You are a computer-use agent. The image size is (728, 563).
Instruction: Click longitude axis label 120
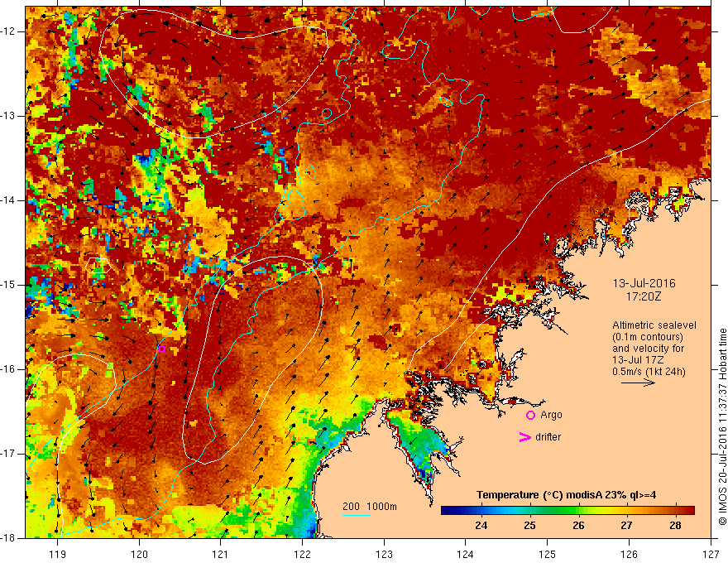coord(139,554)
